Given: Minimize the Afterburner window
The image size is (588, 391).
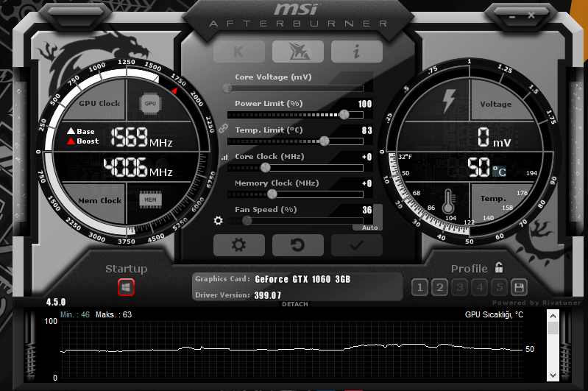Looking at the screenshot, I should (x=512, y=16).
